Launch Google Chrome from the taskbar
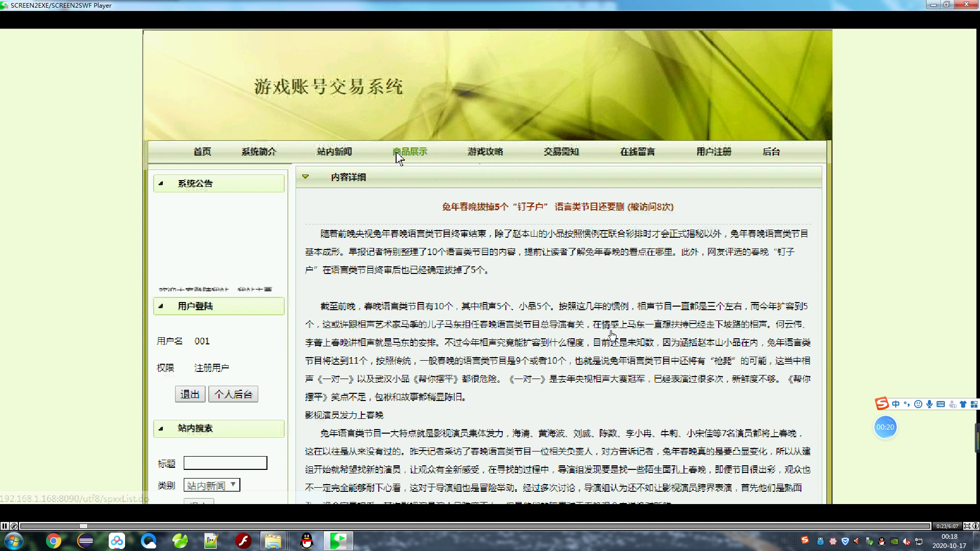This screenshot has height=551, width=980. [54, 541]
